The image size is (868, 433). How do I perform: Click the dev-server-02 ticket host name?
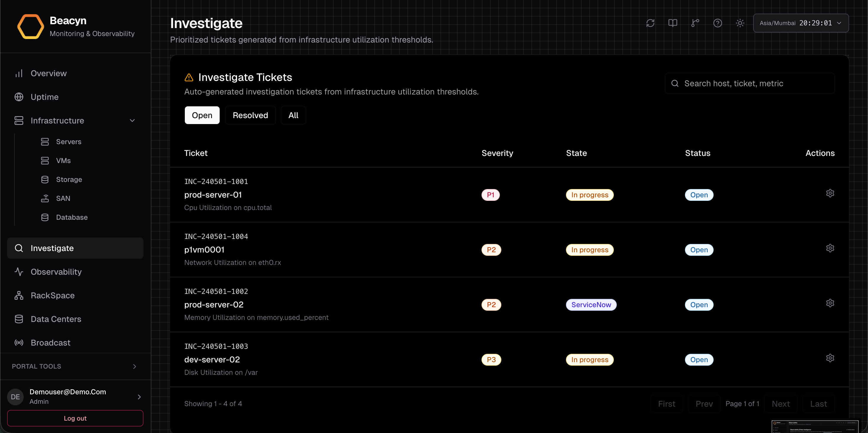212,360
